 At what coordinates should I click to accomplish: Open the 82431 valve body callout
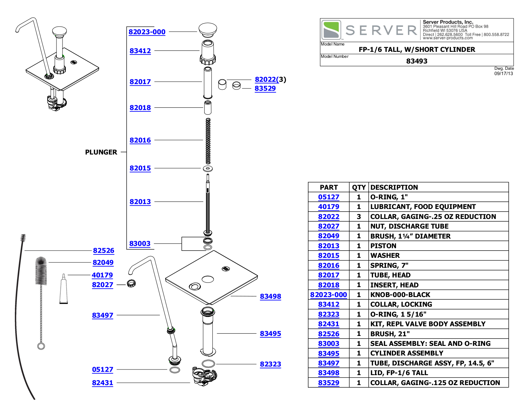click(103, 383)
